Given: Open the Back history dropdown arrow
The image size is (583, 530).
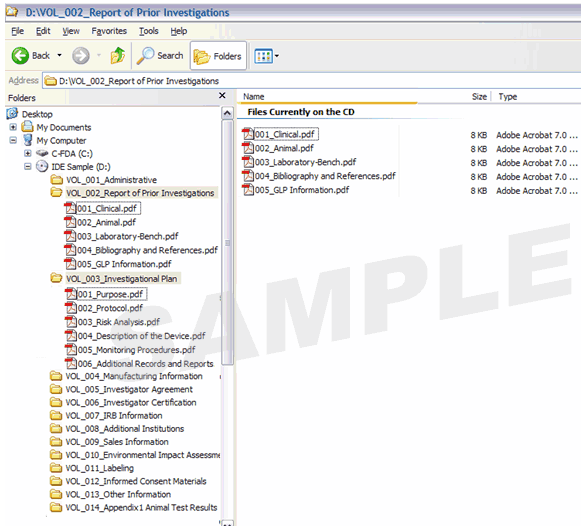Looking at the screenshot, I should coord(59,55).
